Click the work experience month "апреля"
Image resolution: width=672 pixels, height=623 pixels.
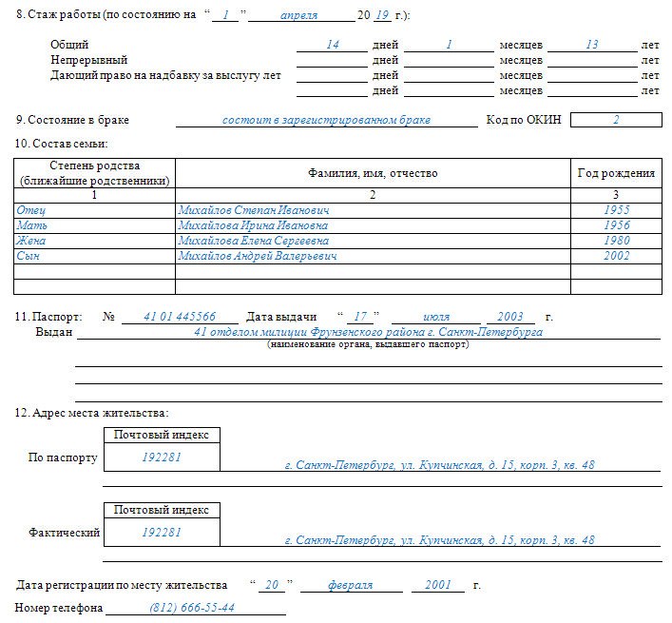(x=299, y=17)
